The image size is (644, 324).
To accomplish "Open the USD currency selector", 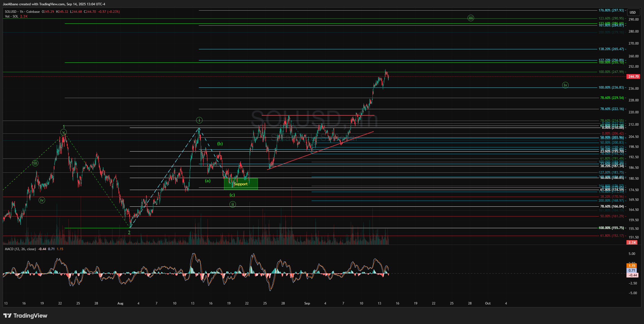I will pyautogui.click(x=633, y=12).
